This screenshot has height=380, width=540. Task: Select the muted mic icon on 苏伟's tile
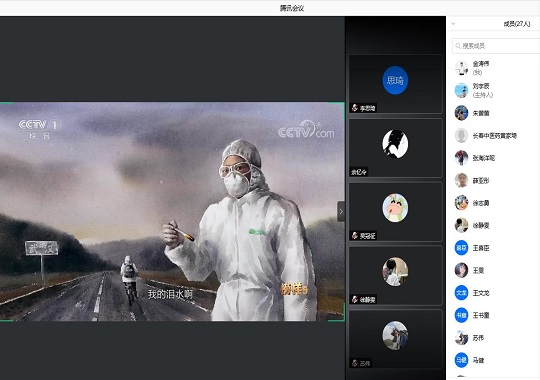tap(355, 363)
